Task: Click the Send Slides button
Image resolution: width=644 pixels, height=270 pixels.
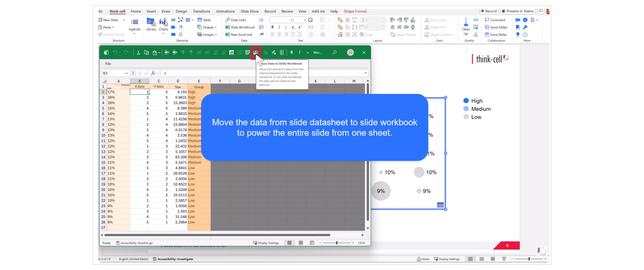Action: click(496, 27)
